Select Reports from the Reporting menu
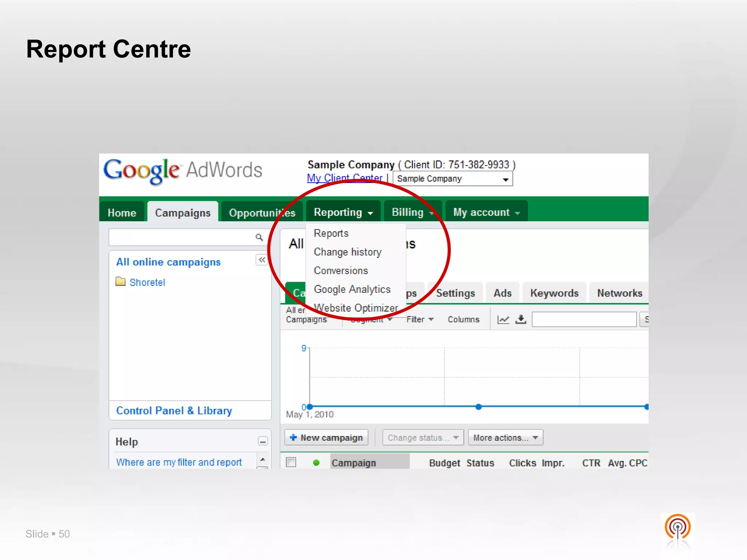Image resolution: width=747 pixels, height=560 pixels. 331,233
